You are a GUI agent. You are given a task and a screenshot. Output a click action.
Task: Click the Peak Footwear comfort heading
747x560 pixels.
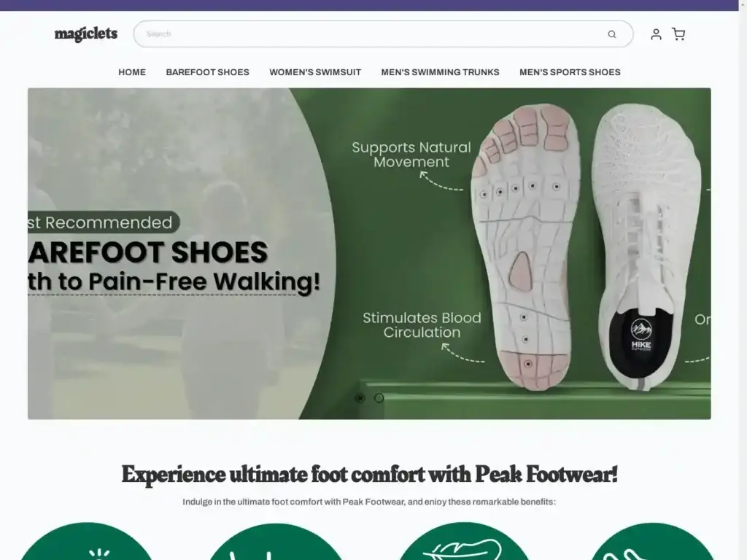(369, 475)
